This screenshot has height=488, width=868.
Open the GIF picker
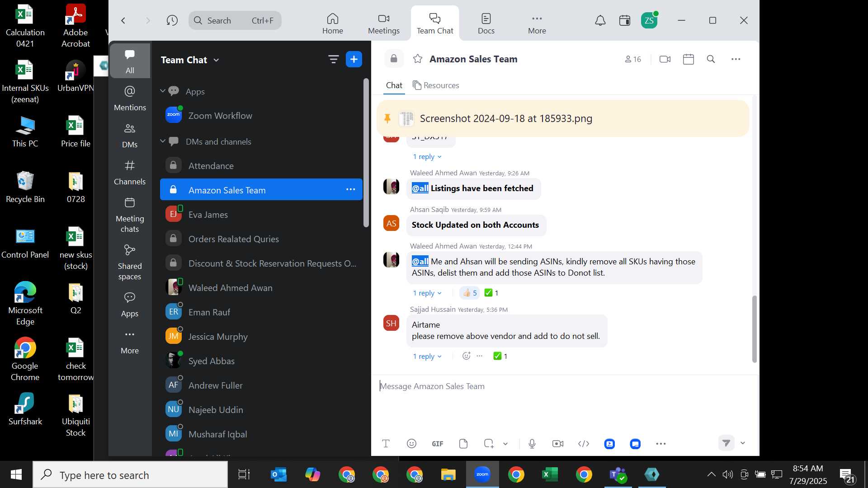click(437, 444)
